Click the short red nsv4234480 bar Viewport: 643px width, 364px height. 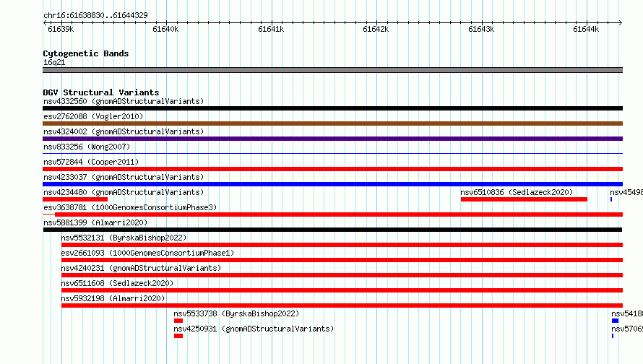(x=75, y=199)
